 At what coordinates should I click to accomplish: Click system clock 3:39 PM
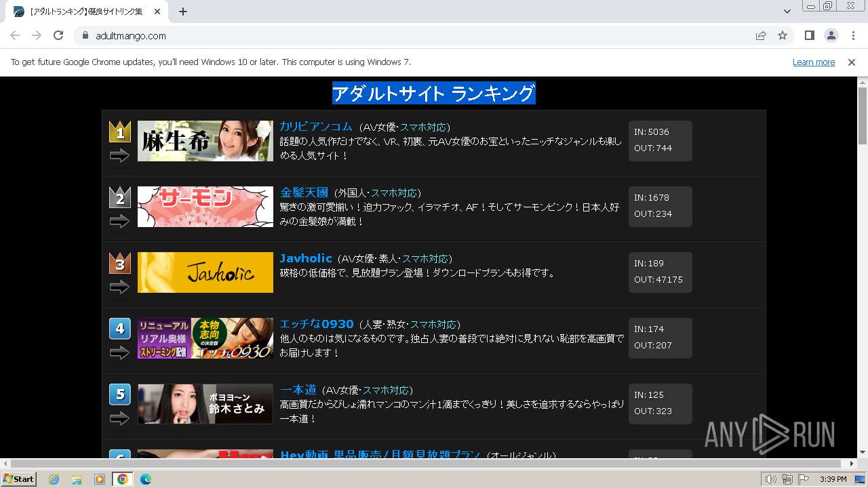pos(833,479)
